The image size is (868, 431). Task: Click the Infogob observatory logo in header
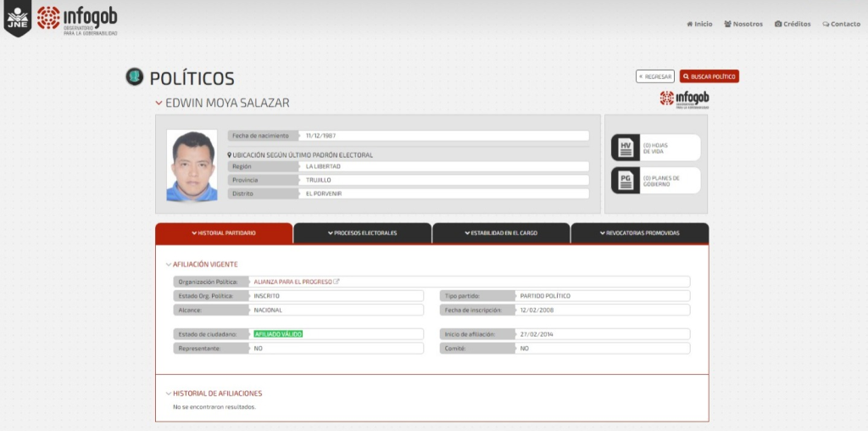click(77, 20)
